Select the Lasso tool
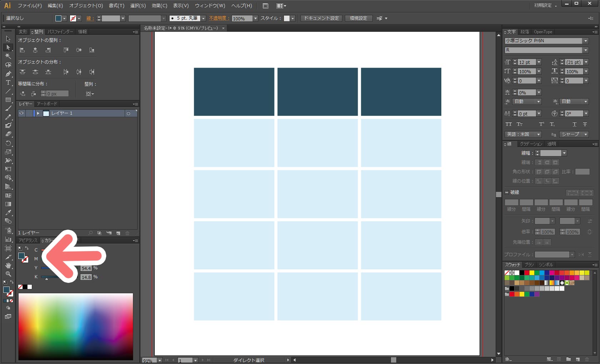Viewport: 600px width, 364px height. point(8,65)
